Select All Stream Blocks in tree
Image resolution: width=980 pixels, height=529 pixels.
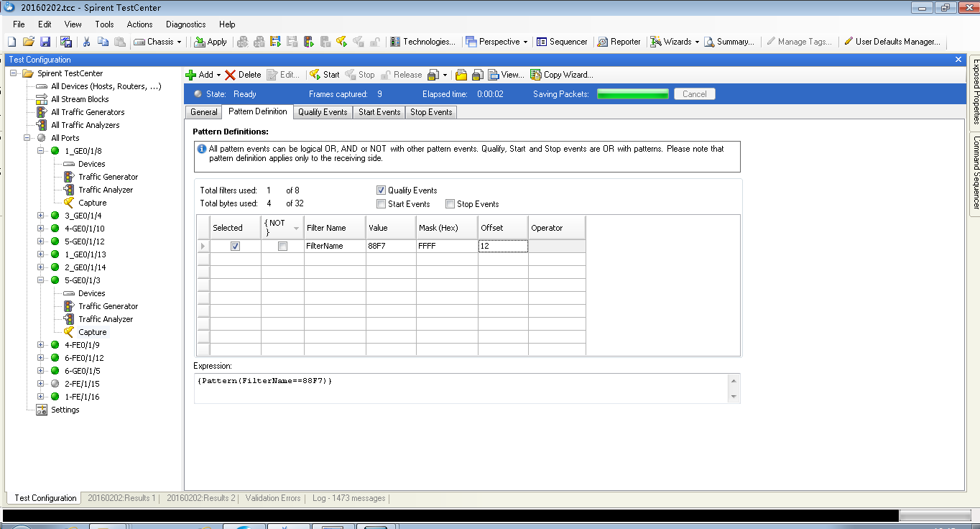80,99
